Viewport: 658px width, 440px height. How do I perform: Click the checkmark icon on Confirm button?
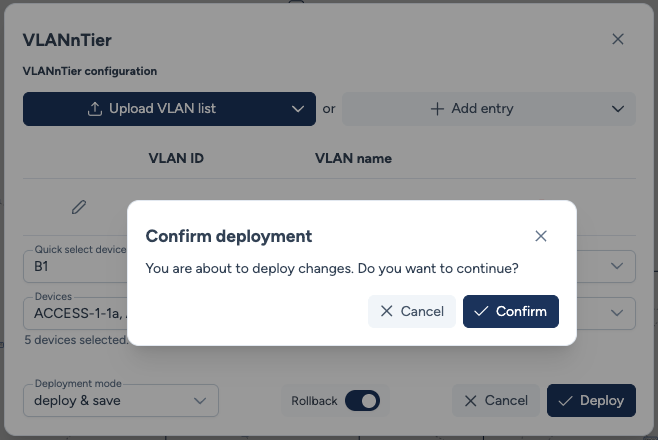tap(481, 311)
